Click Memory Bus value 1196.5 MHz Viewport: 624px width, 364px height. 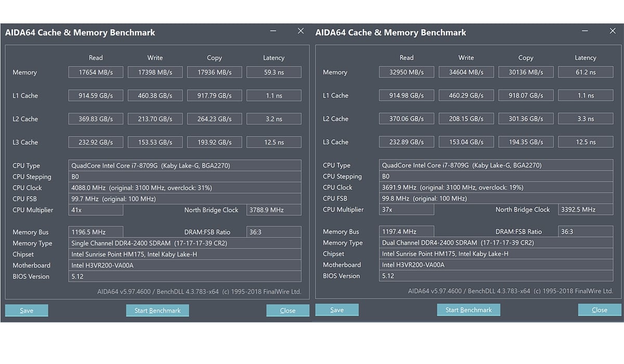(x=96, y=232)
